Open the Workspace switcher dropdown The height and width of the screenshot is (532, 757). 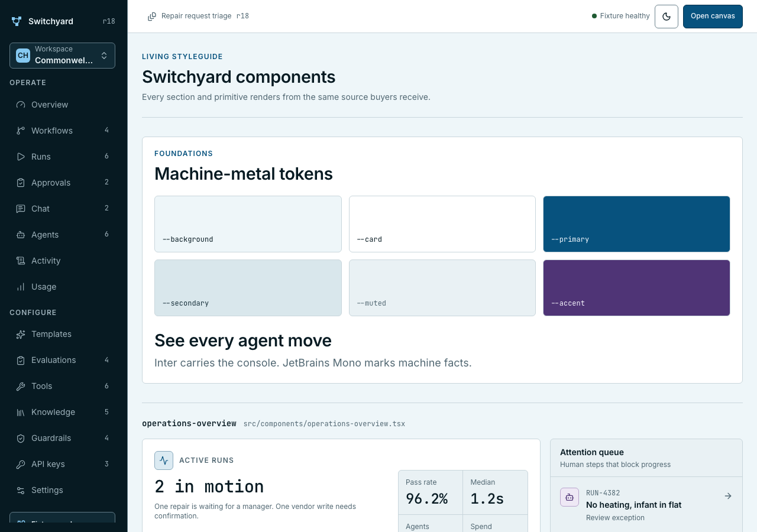tap(62, 56)
